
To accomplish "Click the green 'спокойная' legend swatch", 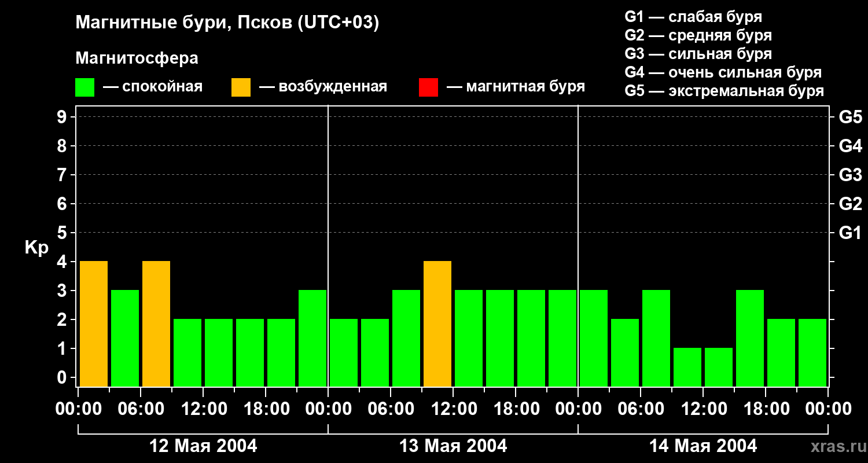I will click(84, 87).
